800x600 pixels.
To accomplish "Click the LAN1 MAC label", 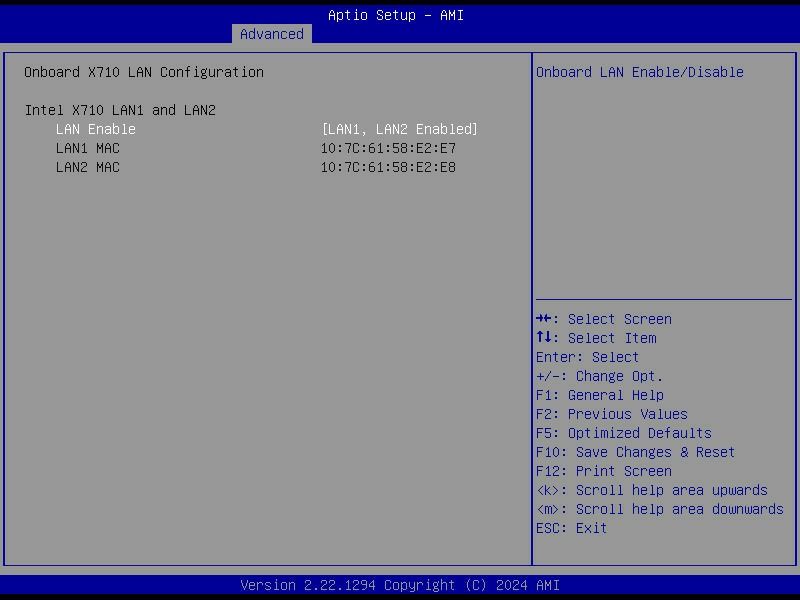I will coord(88,148).
